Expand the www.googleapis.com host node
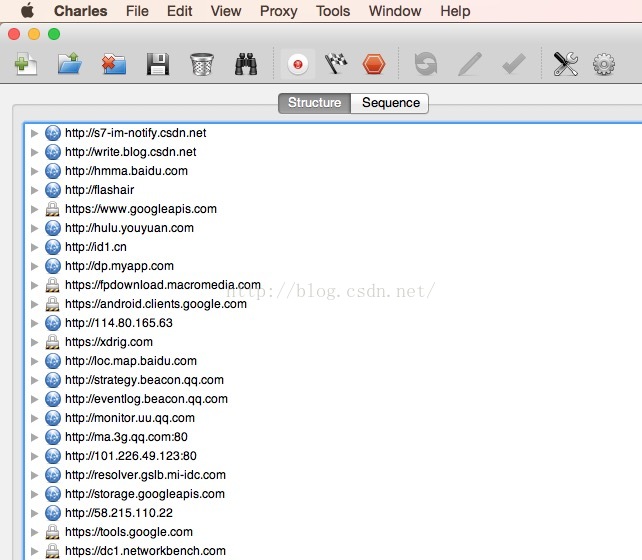This screenshot has width=642, height=560. tap(35, 209)
